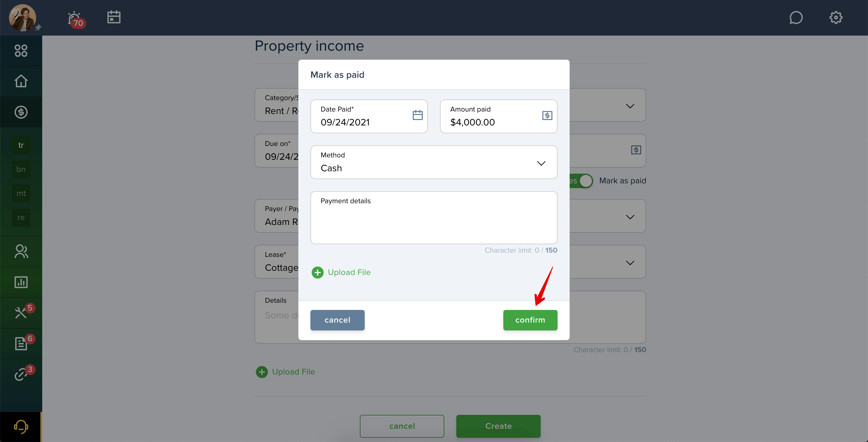Open the chat messages icon

coord(796,17)
